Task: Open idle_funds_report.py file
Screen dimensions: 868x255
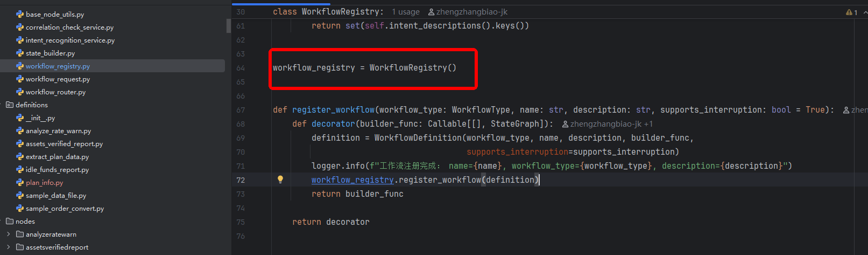Action: click(57, 170)
